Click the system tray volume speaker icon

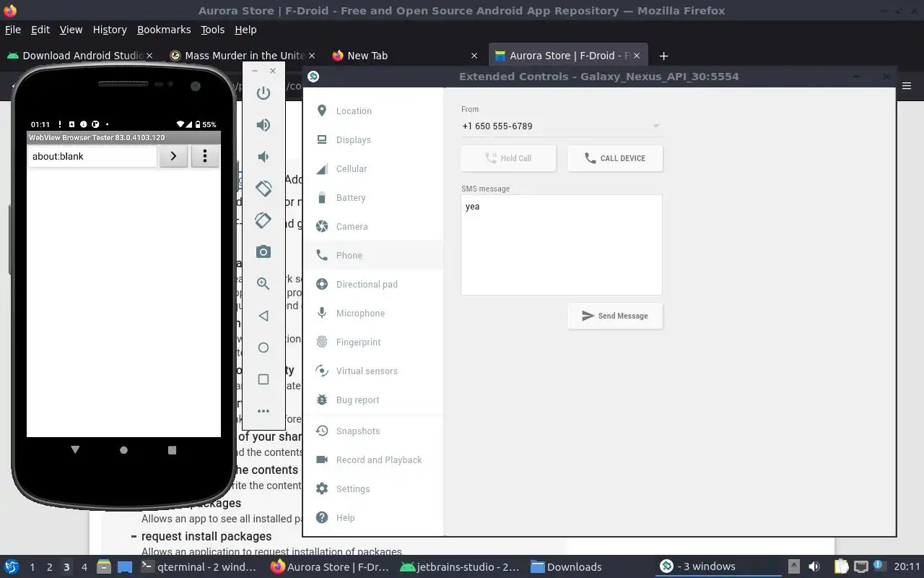click(x=814, y=567)
